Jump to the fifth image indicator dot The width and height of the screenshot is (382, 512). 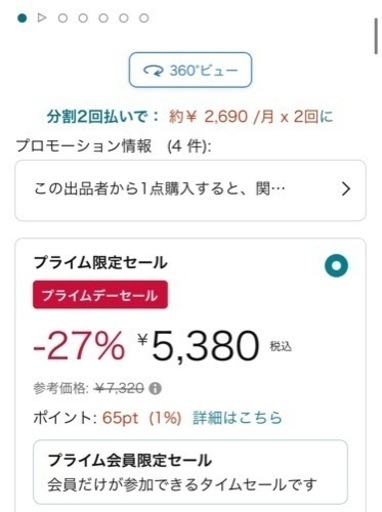103,18
